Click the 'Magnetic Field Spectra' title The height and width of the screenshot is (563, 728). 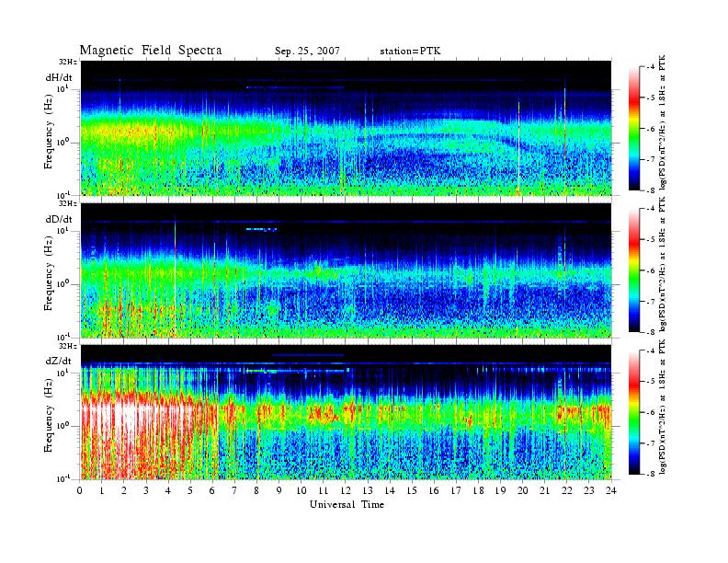tap(151, 51)
